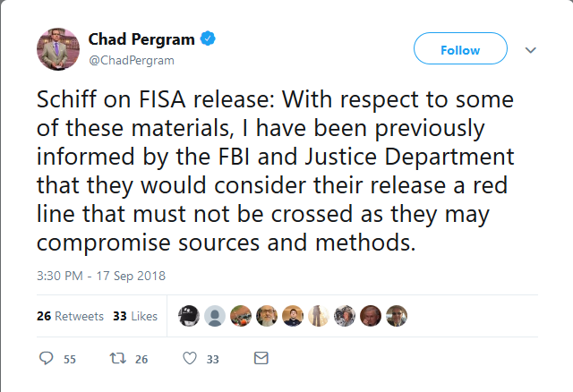This screenshot has width=573, height=392.
Task: Click the blue verified badge
Action: coord(208,38)
